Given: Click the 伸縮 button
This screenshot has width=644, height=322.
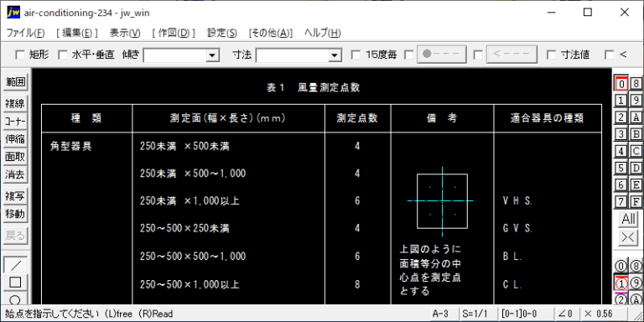Looking at the screenshot, I should pyautogui.click(x=15, y=139).
